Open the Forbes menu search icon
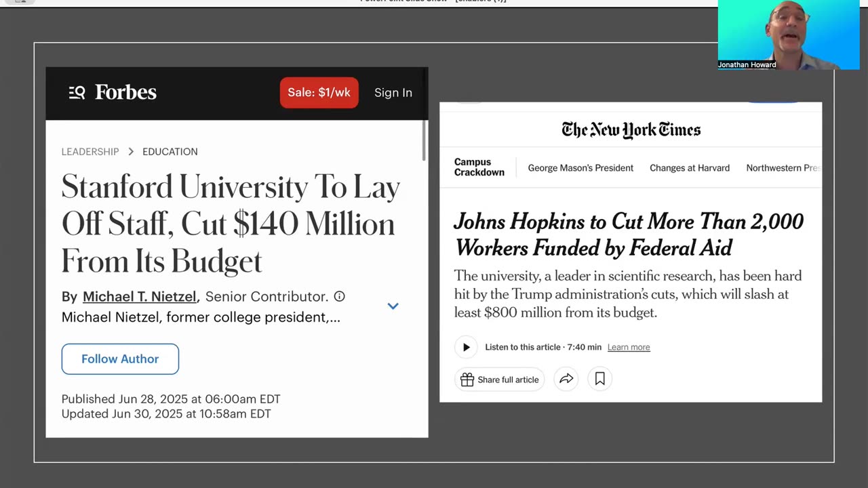The image size is (868, 488). pos(77,93)
